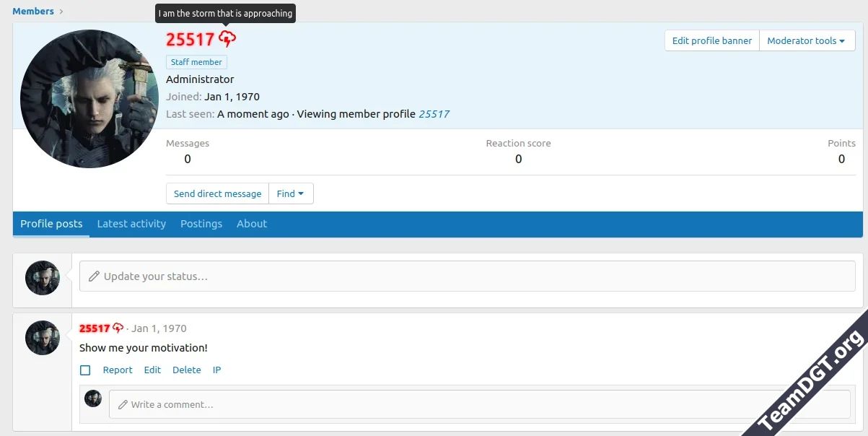Click the 25517 username in the profile post

(x=95, y=328)
